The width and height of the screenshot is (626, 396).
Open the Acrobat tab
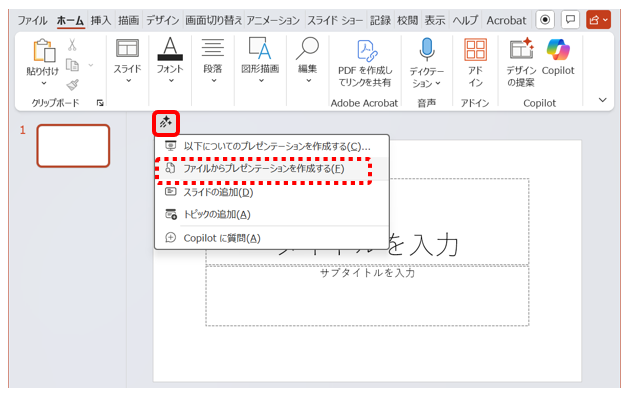pyautogui.click(x=506, y=20)
